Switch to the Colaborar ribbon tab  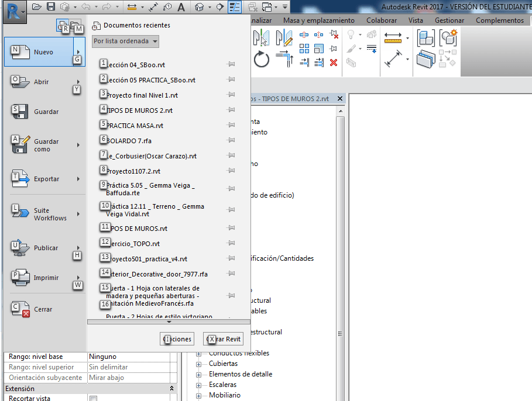pyautogui.click(x=382, y=20)
